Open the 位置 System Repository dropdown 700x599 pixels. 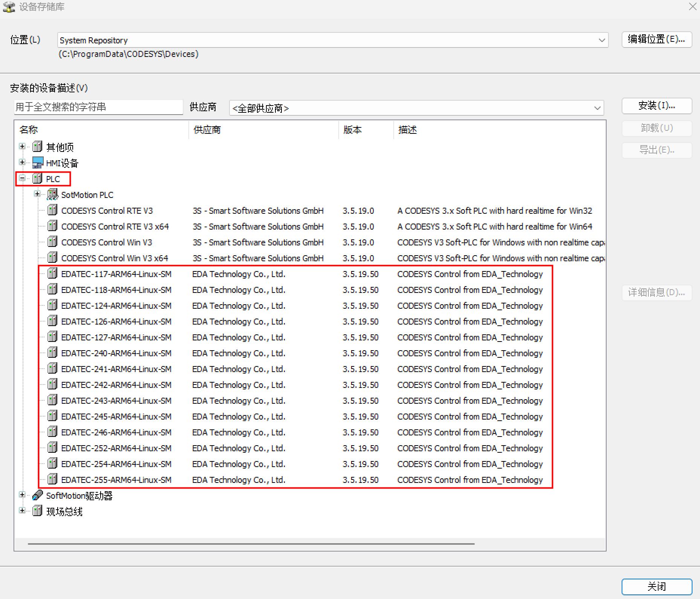pos(602,40)
